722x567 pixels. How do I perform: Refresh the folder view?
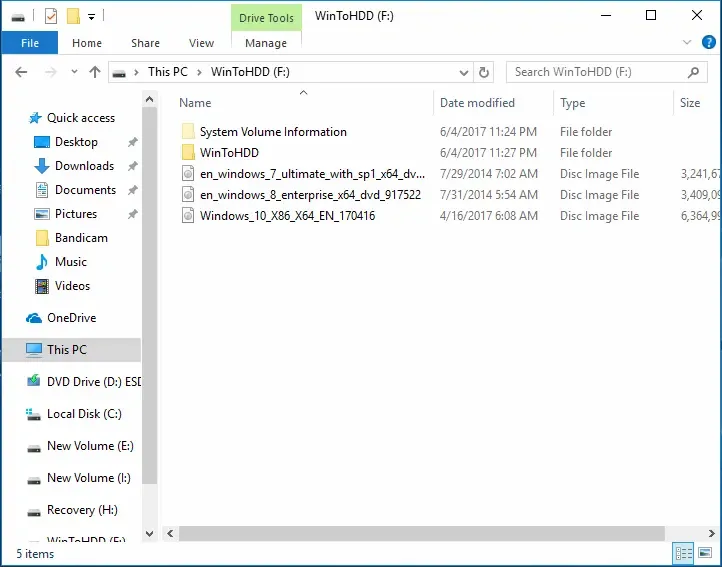tap(483, 72)
